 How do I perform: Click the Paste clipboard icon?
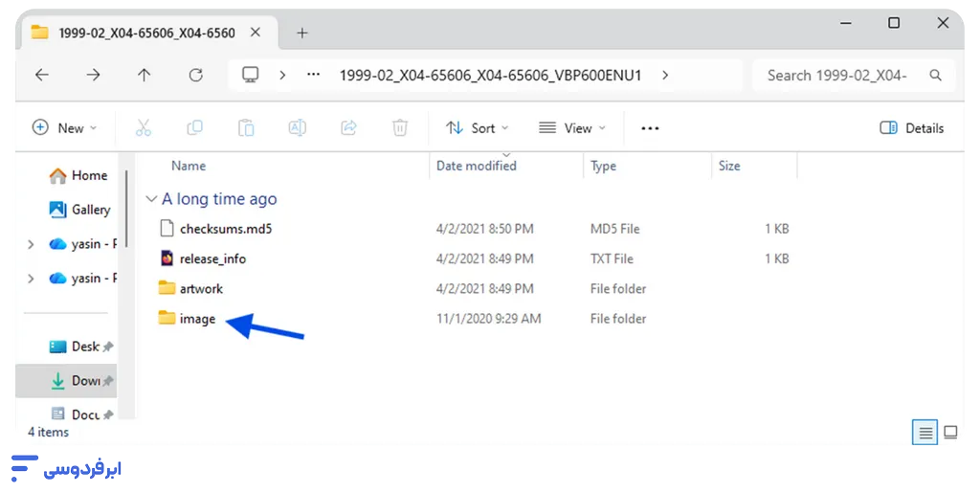coord(246,127)
